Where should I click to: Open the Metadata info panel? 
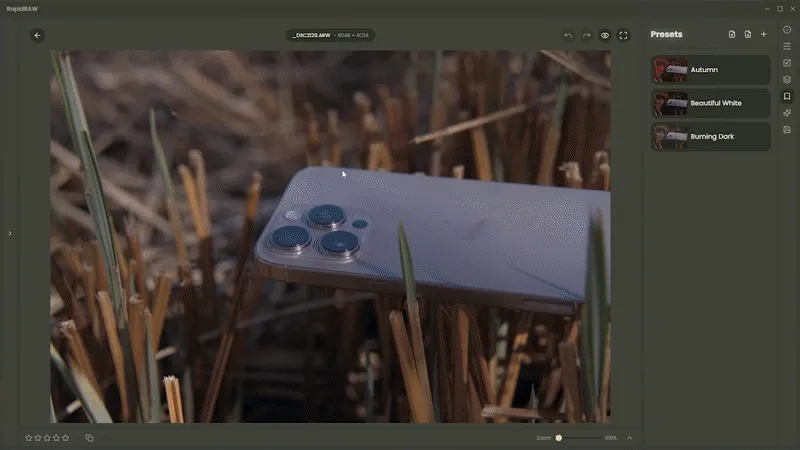tap(787, 30)
